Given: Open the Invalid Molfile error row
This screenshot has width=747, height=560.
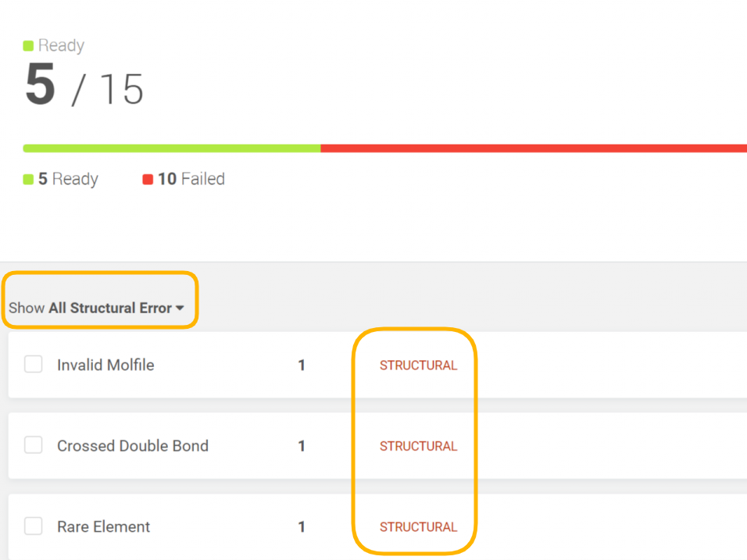Looking at the screenshot, I should pyautogui.click(x=105, y=366).
